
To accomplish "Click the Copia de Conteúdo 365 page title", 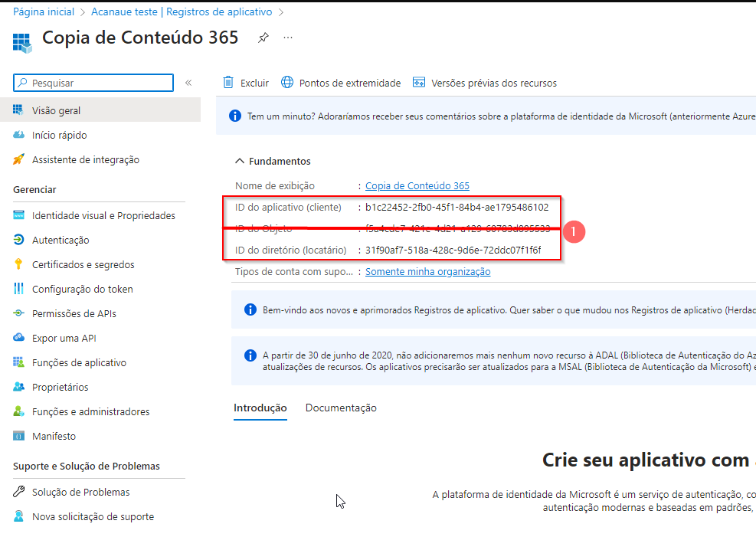I will (140, 38).
